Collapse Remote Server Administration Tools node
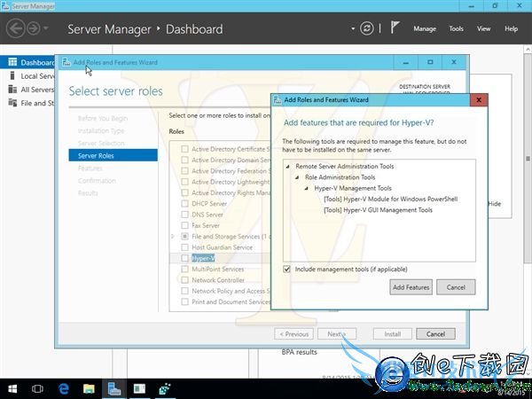This screenshot has height=399, width=532. point(288,167)
